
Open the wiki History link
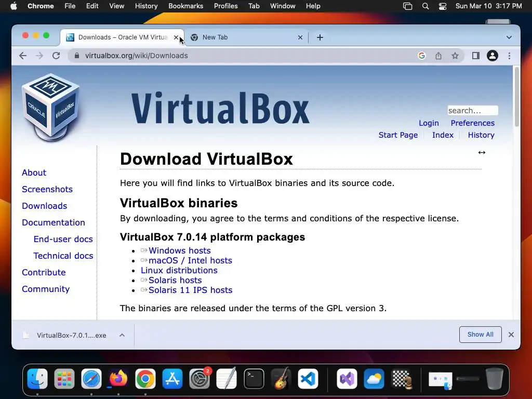click(481, 135)
